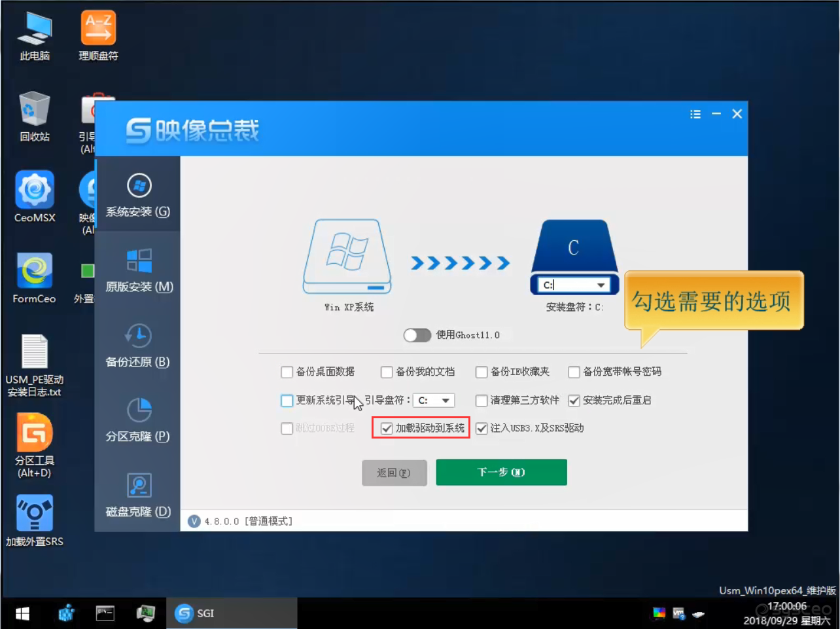
Task: Uncheck 注入USB3.X及SRS驱动 checkbox
Action: coord(481,428)
